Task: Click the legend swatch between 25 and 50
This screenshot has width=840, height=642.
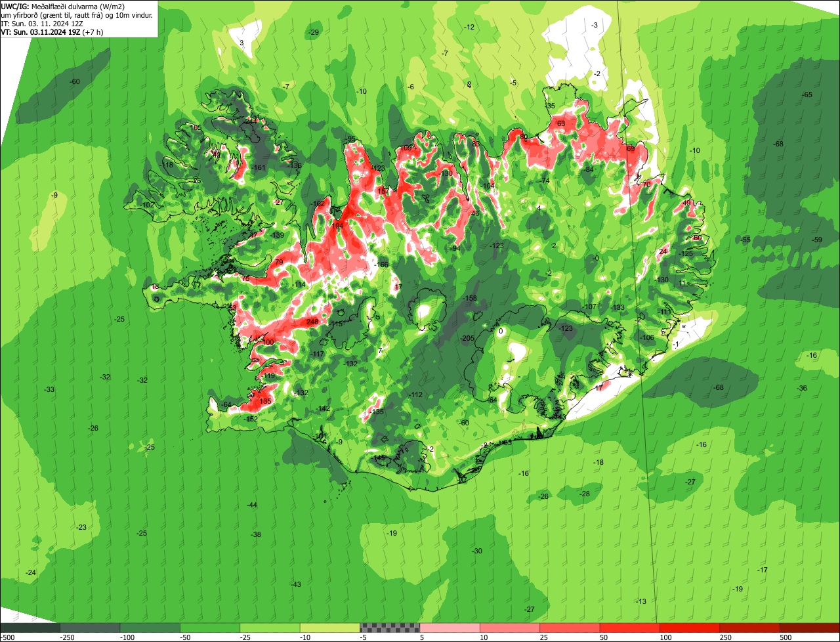Action: [570, 628]
